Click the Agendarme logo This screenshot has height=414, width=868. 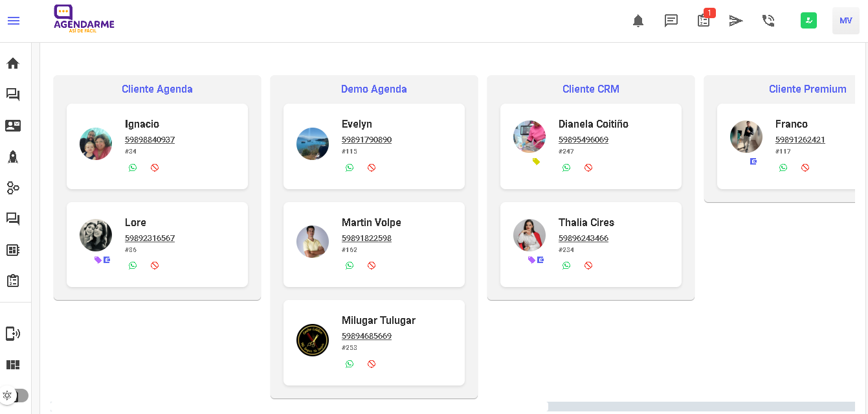(84, 19)
